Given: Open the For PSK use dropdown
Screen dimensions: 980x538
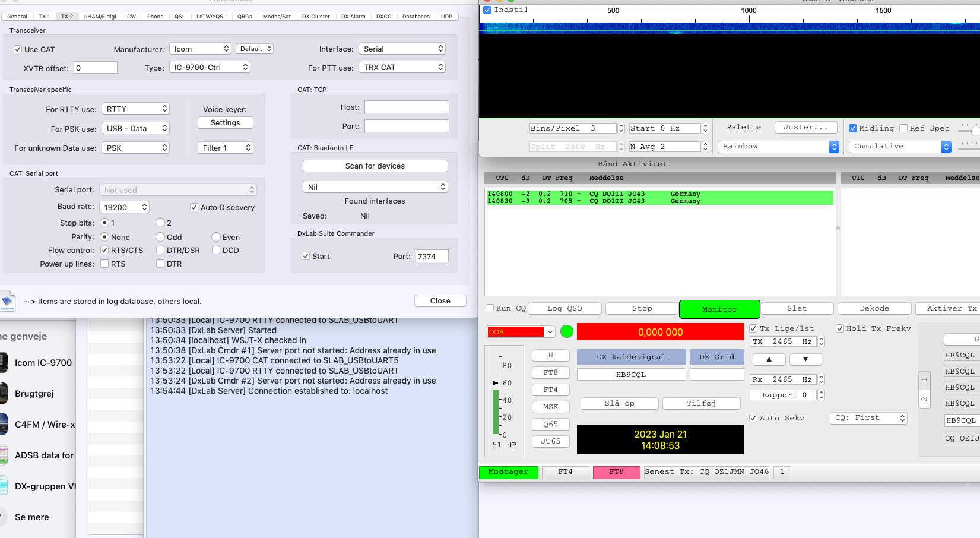Looking at the screenshot, I should [x=135, y=128].
